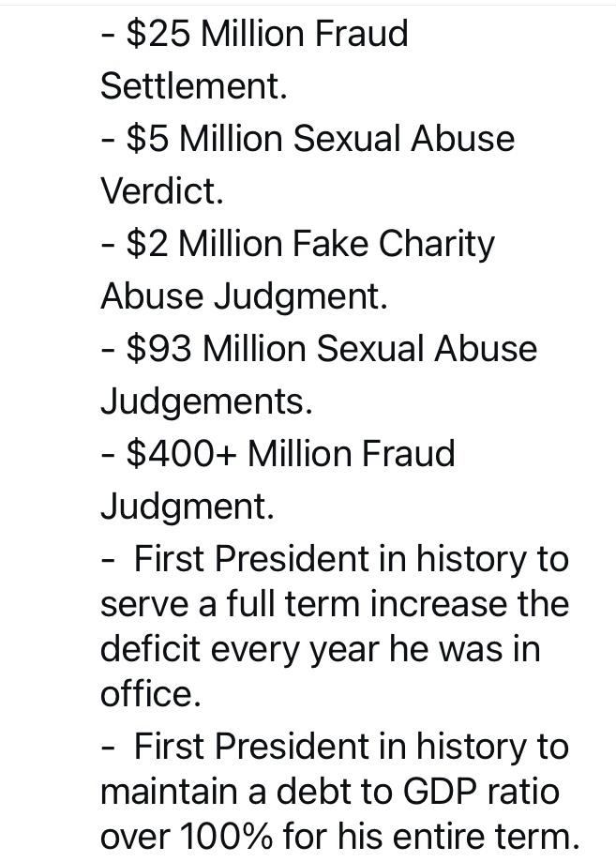Click the word "maintain"
The image size is (616, 862).
tap(169, 791)
